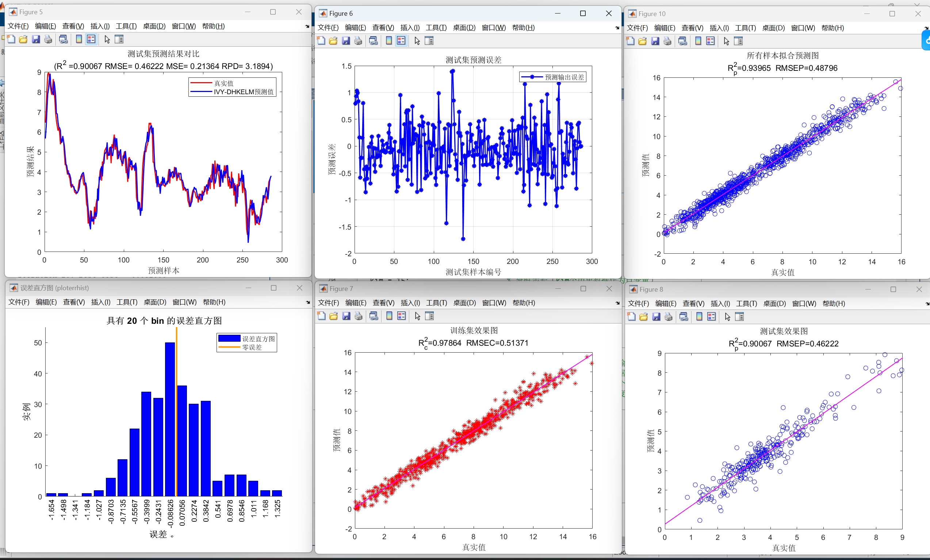Viewport: 930px width, 560px height.
Task: Click orange 零误差 legend line swatch
Action: click(x=229, y=347)
